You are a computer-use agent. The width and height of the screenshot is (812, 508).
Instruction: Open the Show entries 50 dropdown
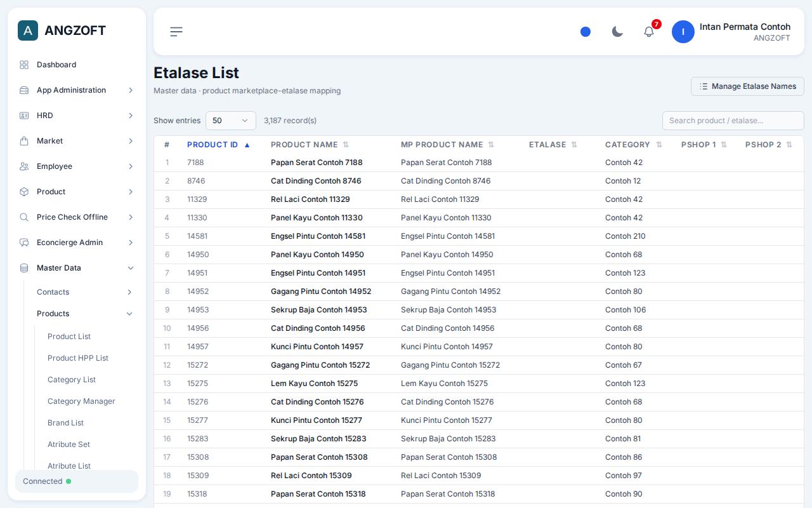(231, 121)
